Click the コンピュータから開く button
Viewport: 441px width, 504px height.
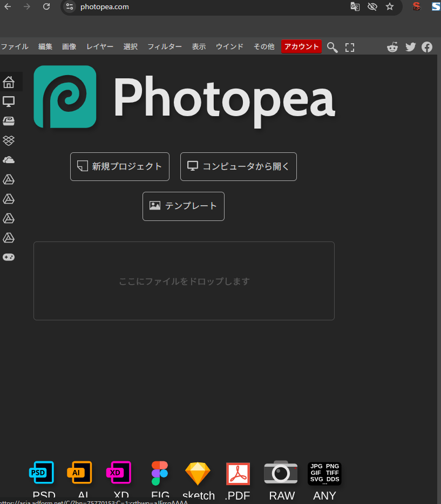(239, 166)
